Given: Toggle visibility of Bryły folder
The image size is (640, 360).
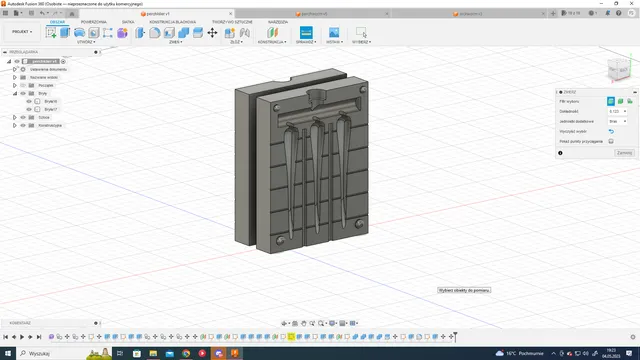Looking at the screenshot, I should (x=23, y=93).
